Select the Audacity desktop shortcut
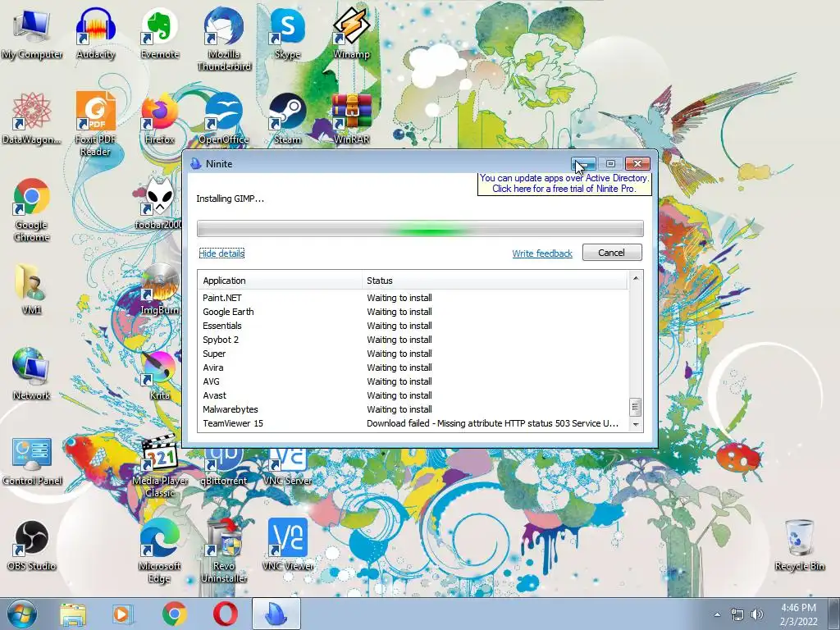Viewport: 840px width, 630px height. tap(95, 33)
